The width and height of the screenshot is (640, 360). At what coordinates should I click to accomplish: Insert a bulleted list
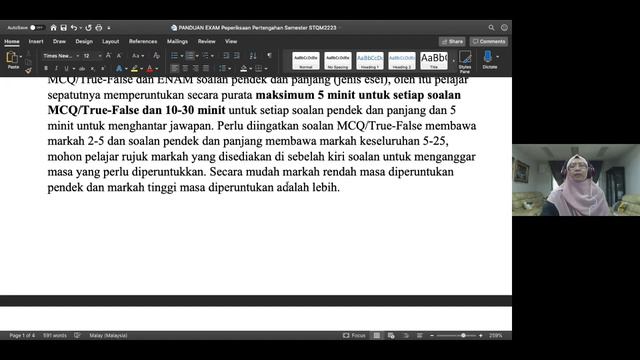coord(174,56)
